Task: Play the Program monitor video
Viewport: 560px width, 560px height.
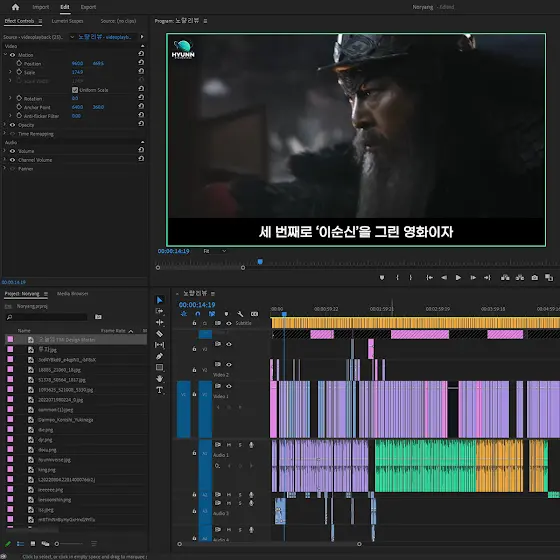Action: pos(458,278)
